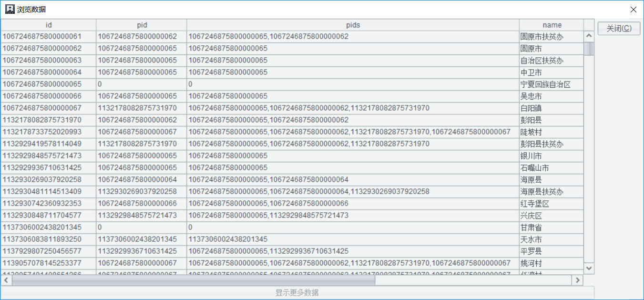Select the id cell 1067246875800000061
Viewport: 644px width, 300px height.
49,37
